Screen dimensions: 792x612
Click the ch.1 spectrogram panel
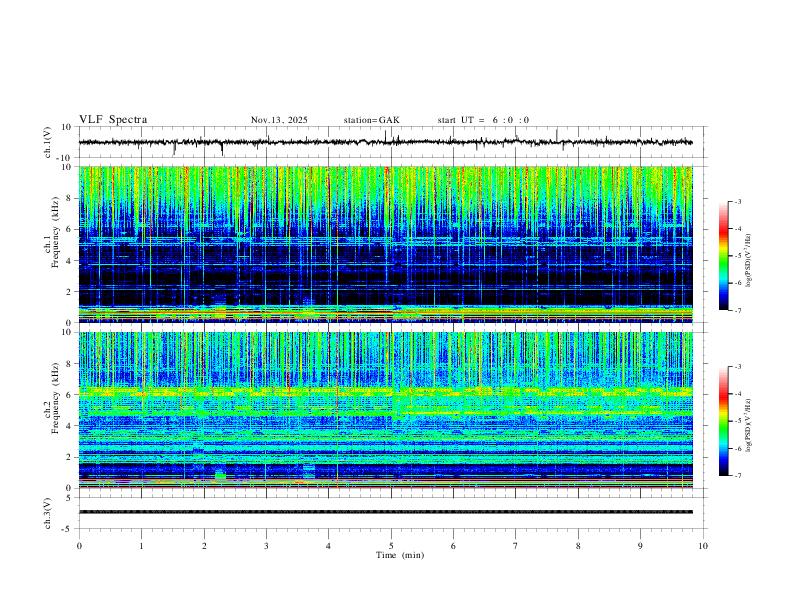click(x=385, y=244)
